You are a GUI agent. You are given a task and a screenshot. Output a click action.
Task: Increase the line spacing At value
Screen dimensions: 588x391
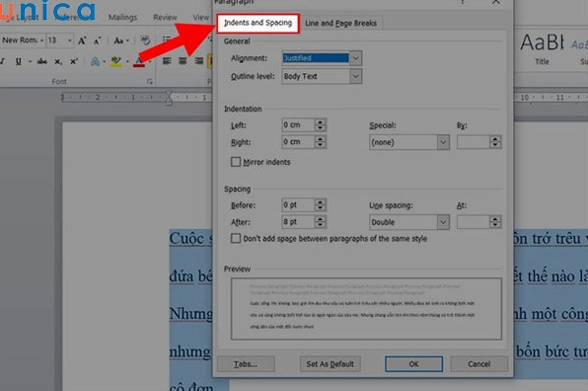(x=495, y=218)
